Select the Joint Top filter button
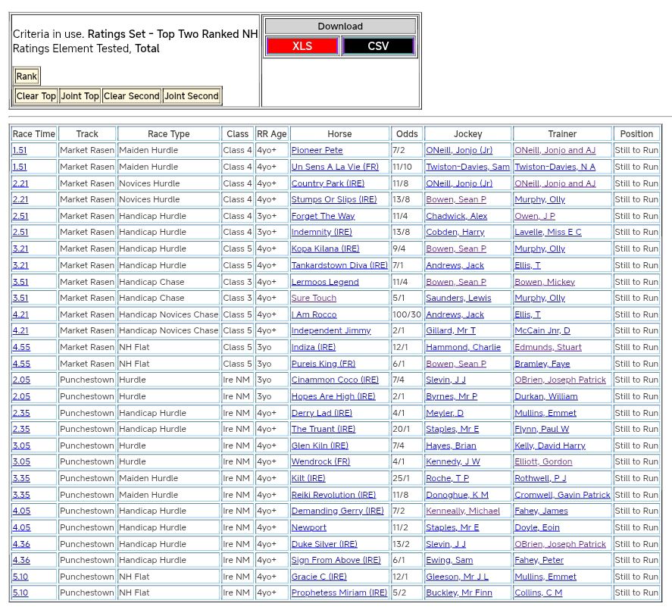 click(x=80, y=96)
